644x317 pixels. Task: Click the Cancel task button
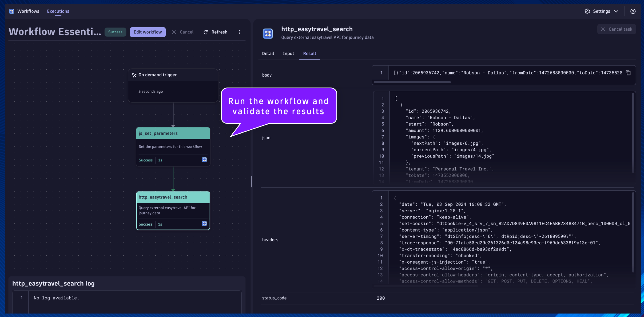pyautogui.click(x=617, y=29)
